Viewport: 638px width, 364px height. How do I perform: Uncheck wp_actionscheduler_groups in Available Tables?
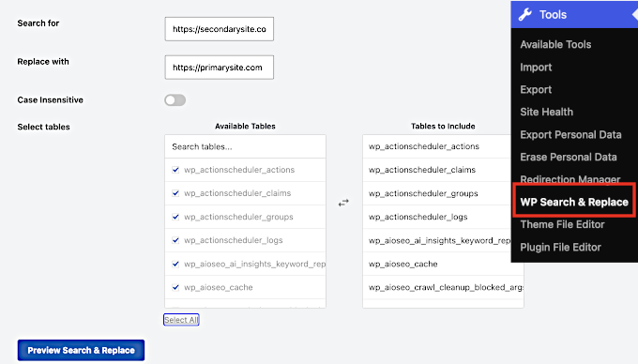(175, 217)
